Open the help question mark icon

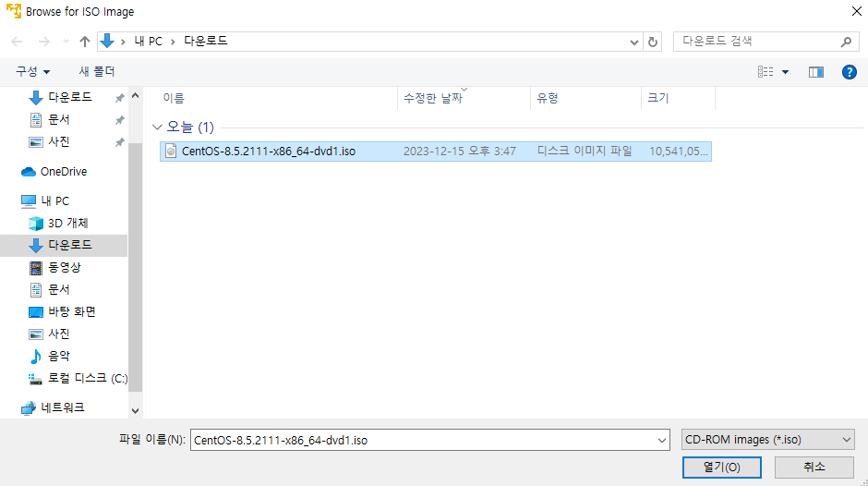coord(850,72)
